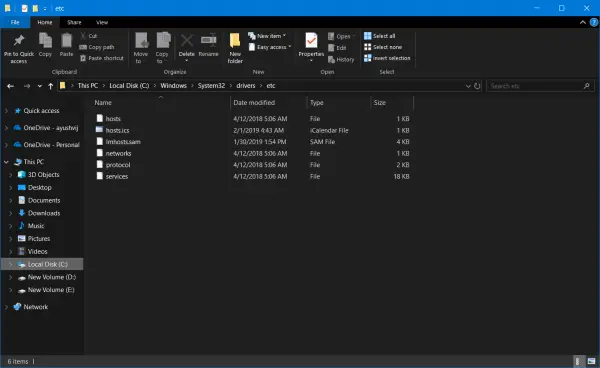Click Pin to Quick access icon

19,40
